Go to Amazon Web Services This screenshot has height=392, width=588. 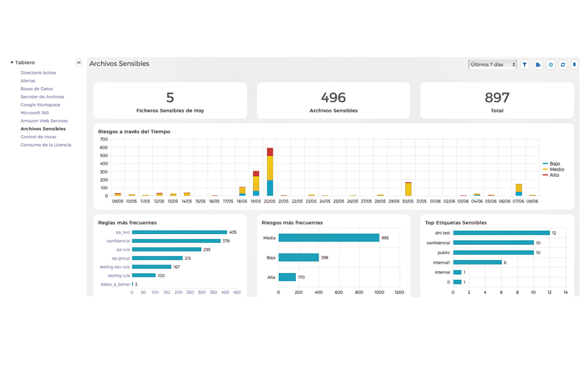[x=44, y=121]
